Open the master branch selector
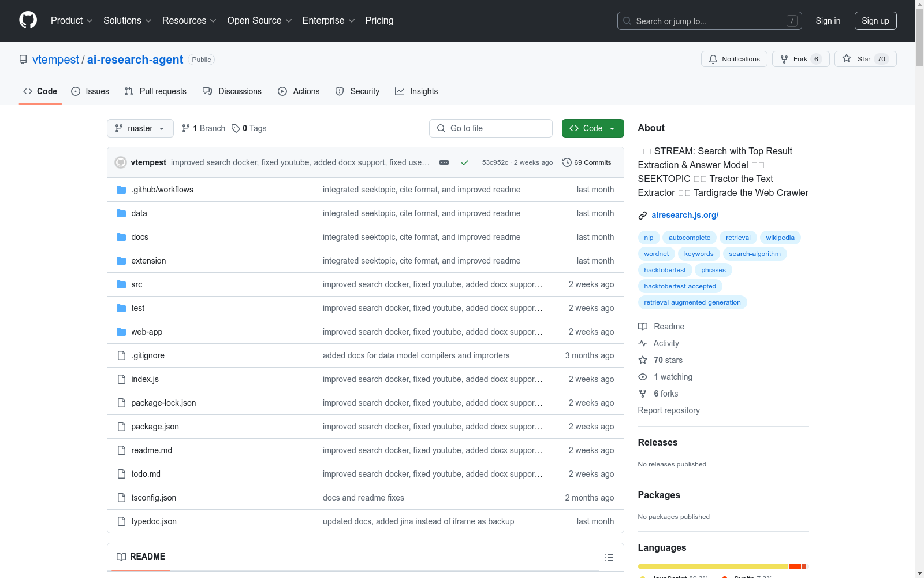This screenshot has width=924, height=578. coord(140,128)
